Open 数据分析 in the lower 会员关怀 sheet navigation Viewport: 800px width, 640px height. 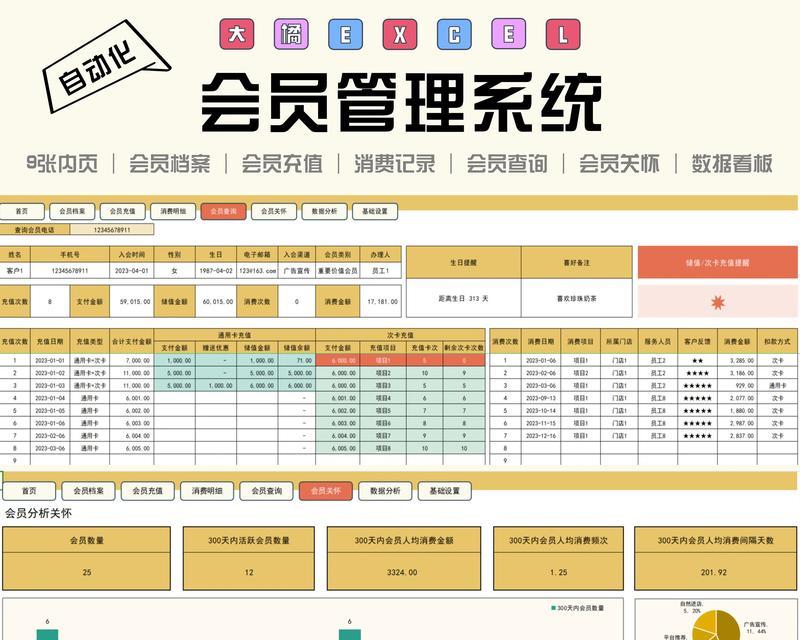pyautogui.click(x=385, y=491)
